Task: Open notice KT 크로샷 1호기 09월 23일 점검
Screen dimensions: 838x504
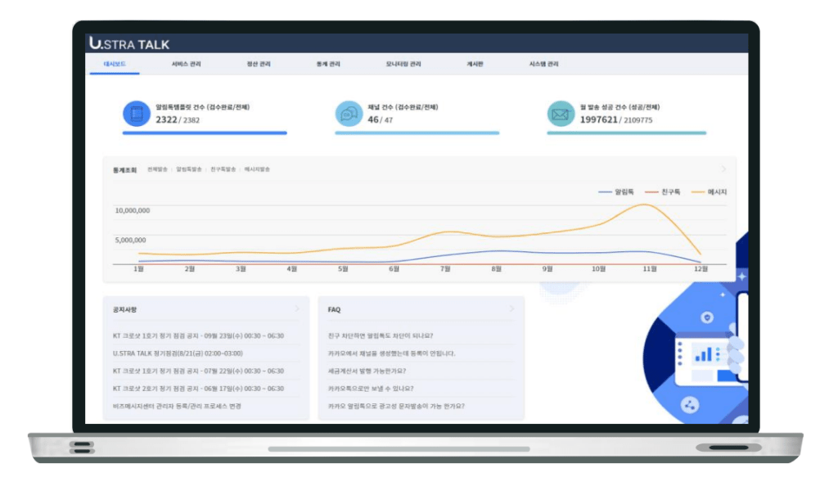Action: click(x=198, y=335)
